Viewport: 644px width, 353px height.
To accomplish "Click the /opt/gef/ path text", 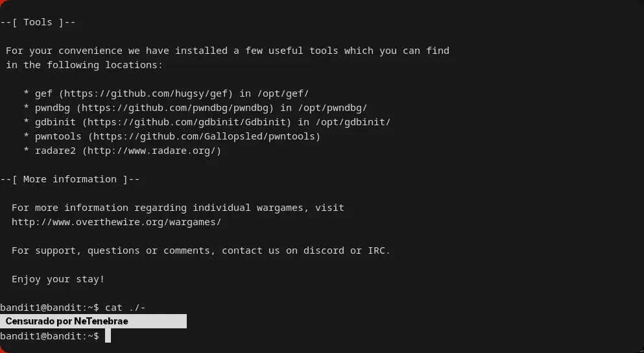I will coord(280,93).
